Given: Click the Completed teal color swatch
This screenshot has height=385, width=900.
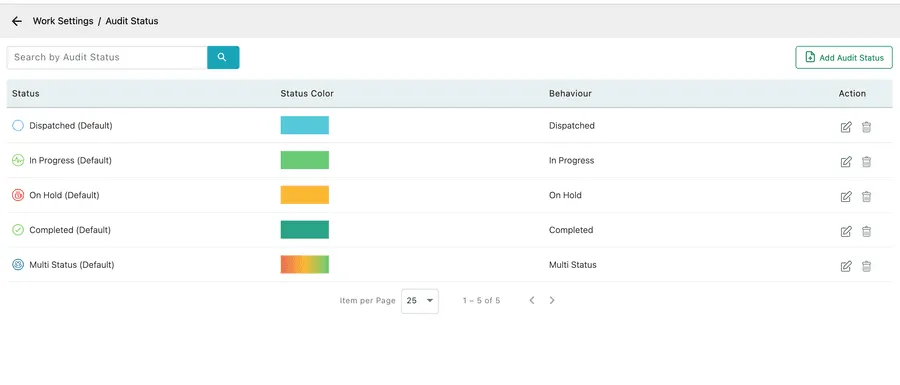Looking at the screenshot, I should pos(305,230).
